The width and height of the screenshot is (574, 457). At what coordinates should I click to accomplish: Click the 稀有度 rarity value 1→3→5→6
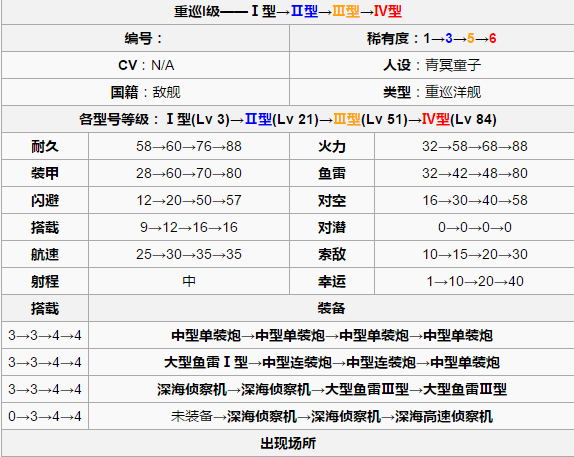coord(460,38)
